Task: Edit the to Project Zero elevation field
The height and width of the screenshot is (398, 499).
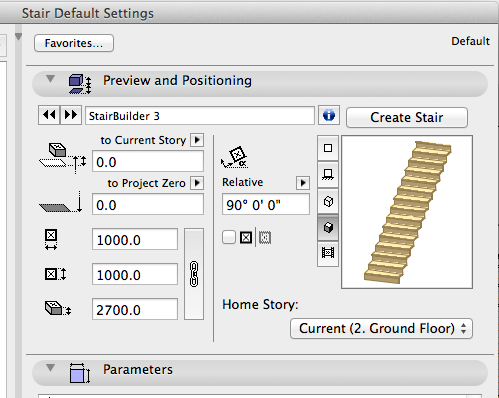Action: click(148, 204)
